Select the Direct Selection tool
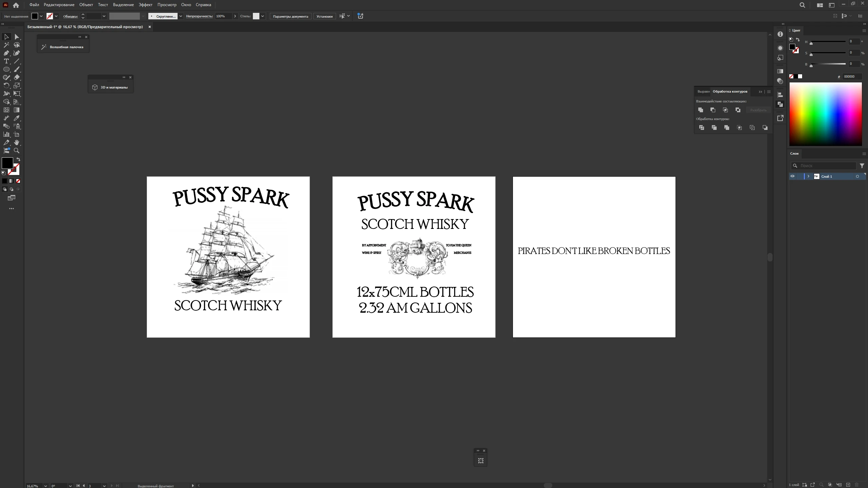Viewport: 868px width, 488px height. point(16,37)
